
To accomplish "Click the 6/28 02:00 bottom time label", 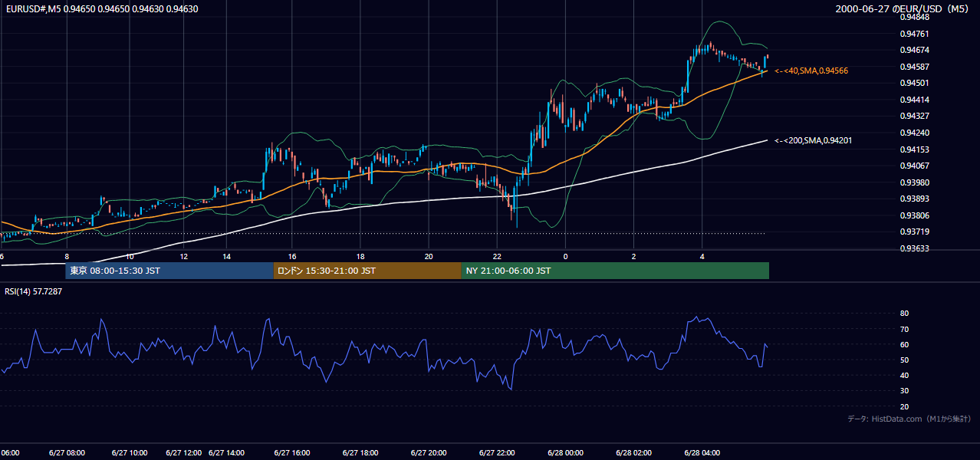I will (x=633, y=452).
